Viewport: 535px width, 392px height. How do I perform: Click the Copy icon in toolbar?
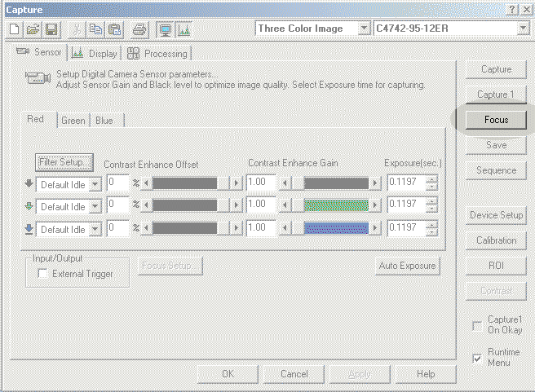click(97, 29)
